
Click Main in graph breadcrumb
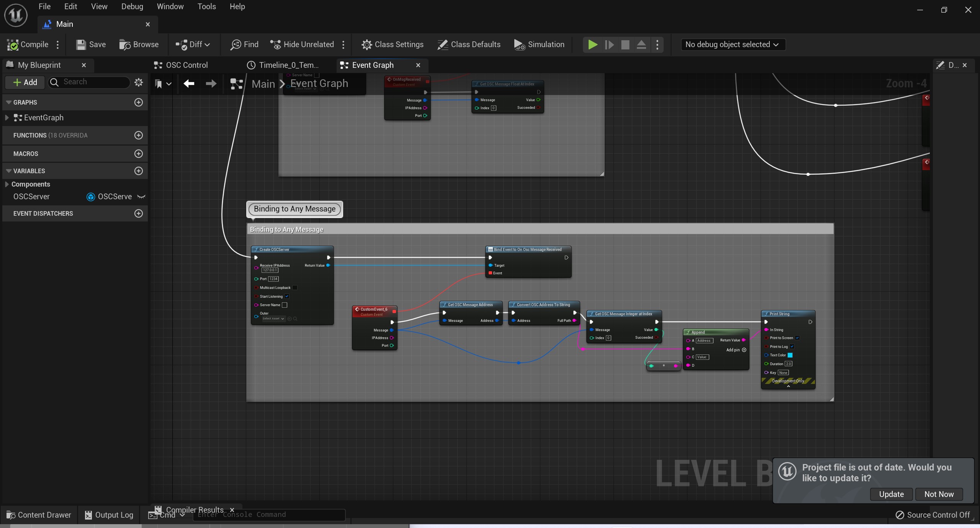point(263,84)
